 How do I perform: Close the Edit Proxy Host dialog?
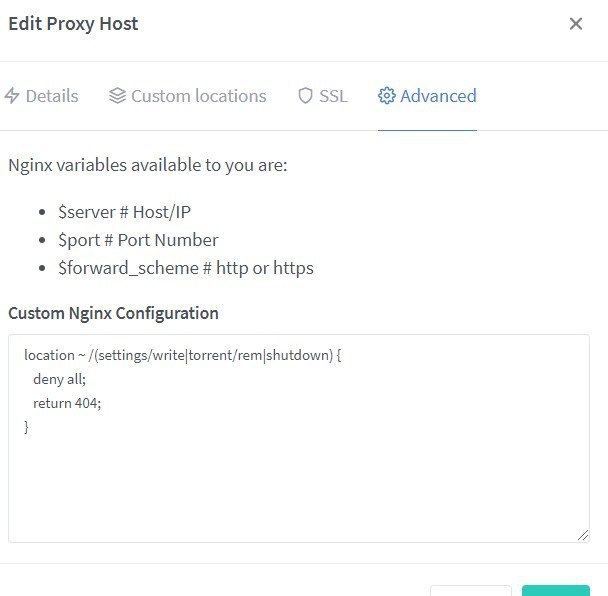(576, 24)
